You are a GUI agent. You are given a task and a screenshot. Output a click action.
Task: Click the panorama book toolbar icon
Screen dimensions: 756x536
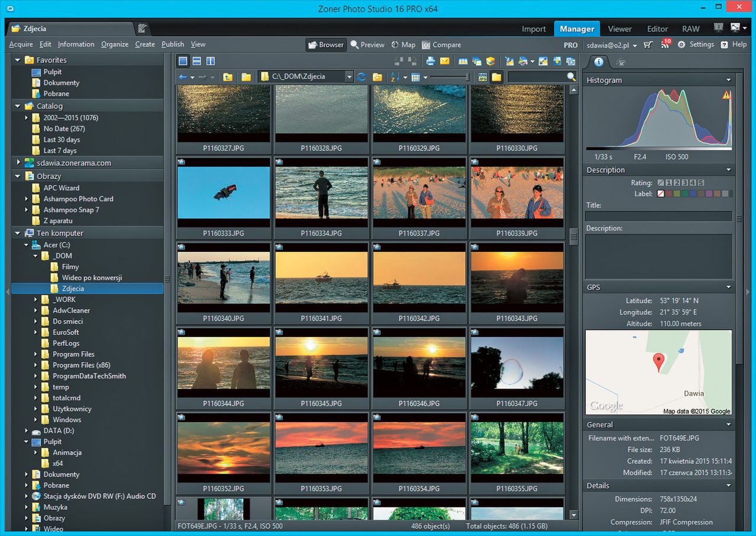tap(463, 61)
